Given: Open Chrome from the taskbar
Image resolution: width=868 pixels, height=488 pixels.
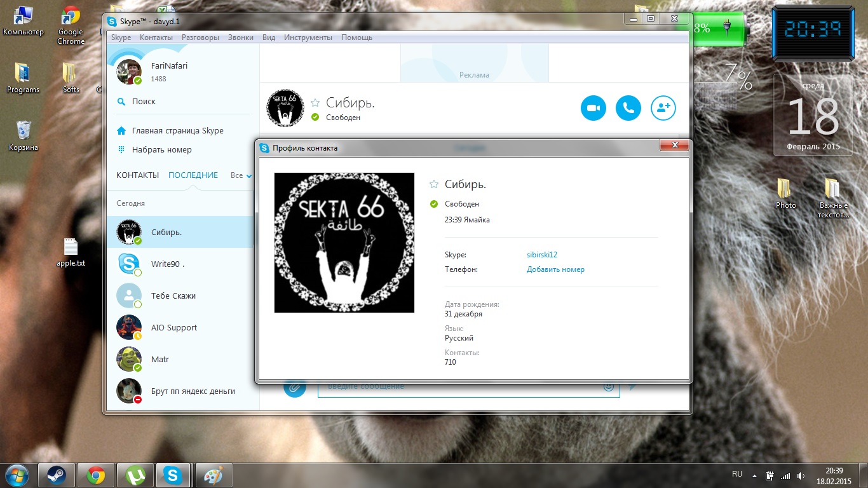Looking at the screenshot, I should coord(96,475).
